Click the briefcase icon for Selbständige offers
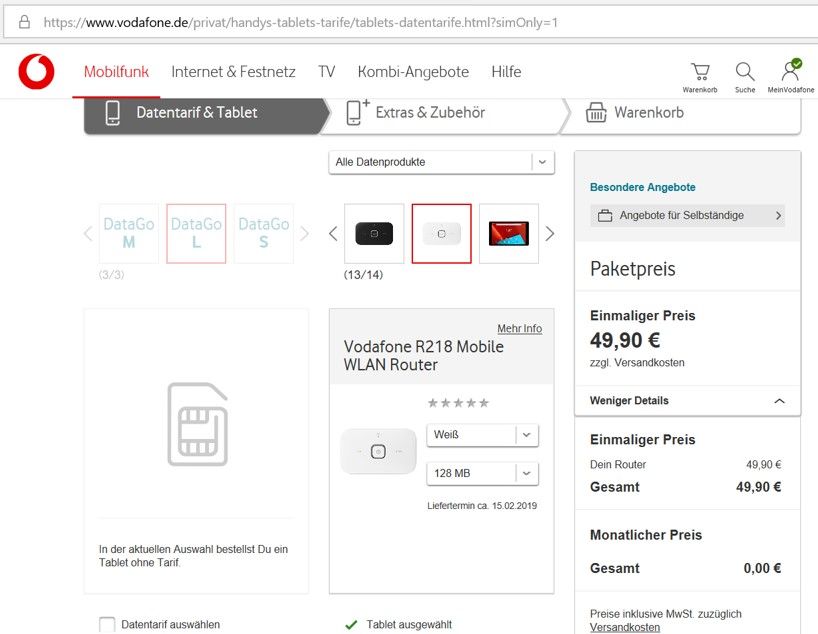The height and width of the screenshot is (634, 818). point(605,216)
